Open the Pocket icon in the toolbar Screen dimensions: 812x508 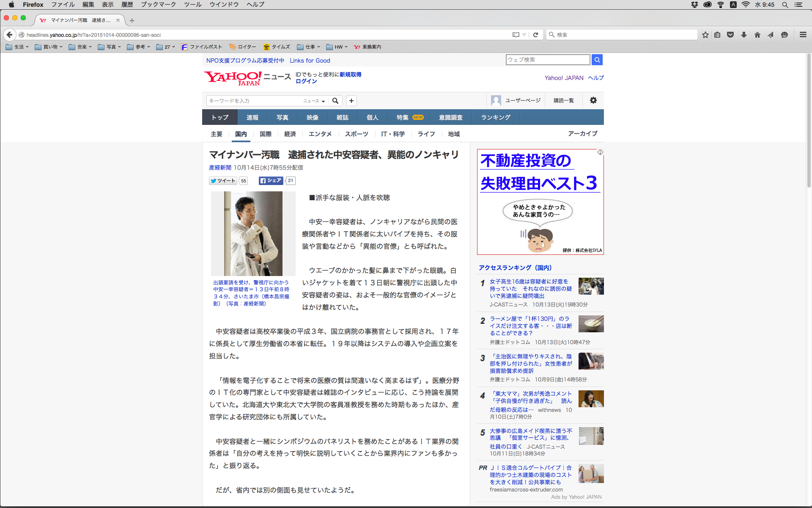(x=730, y=35)
